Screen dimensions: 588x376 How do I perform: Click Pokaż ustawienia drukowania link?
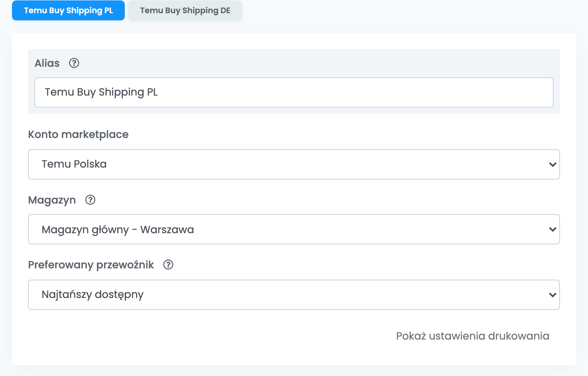(472, 336)
